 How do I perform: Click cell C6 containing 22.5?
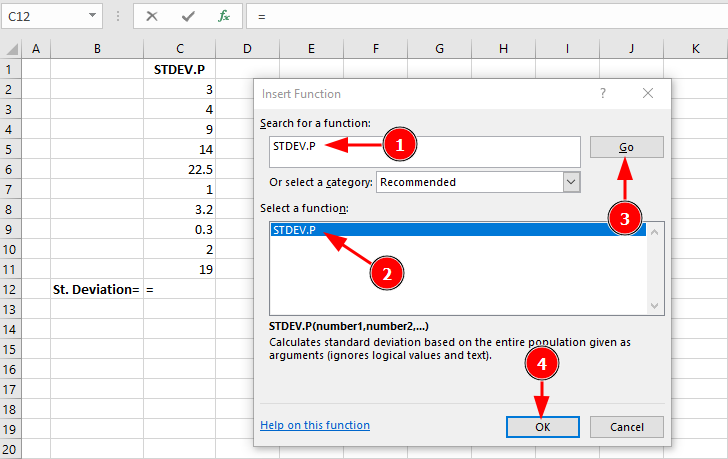[x=179, y=169]
